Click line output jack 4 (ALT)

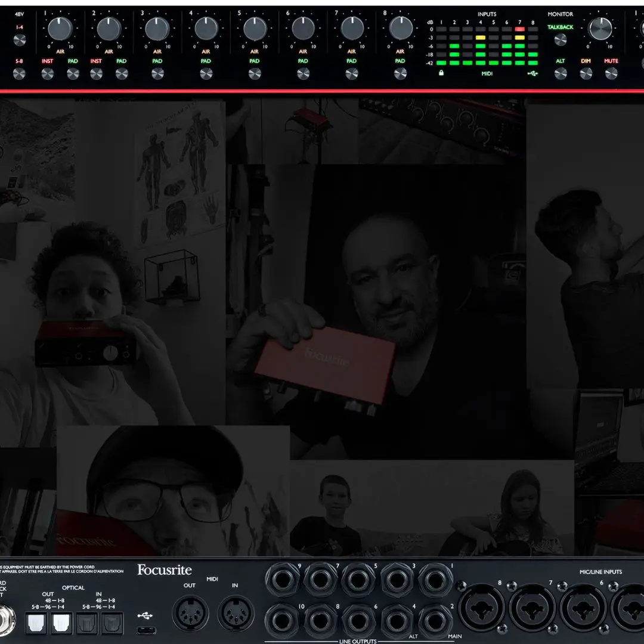pos(397,621)
